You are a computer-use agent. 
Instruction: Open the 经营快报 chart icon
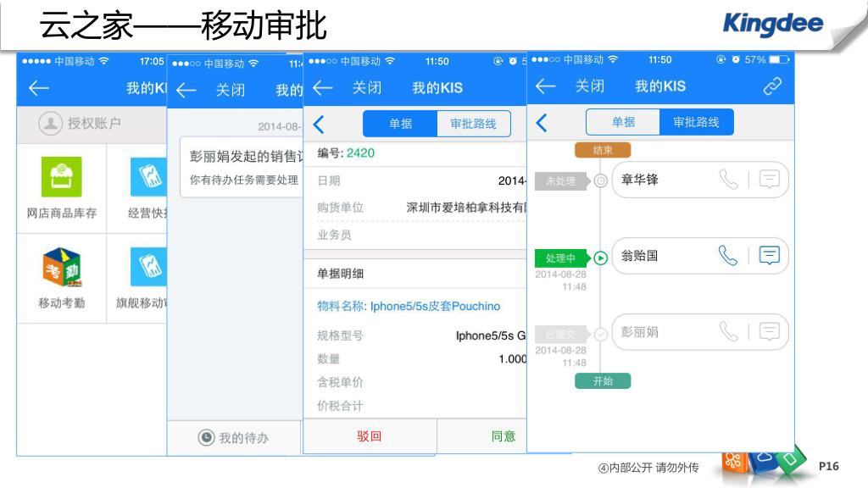coord(148,177)
